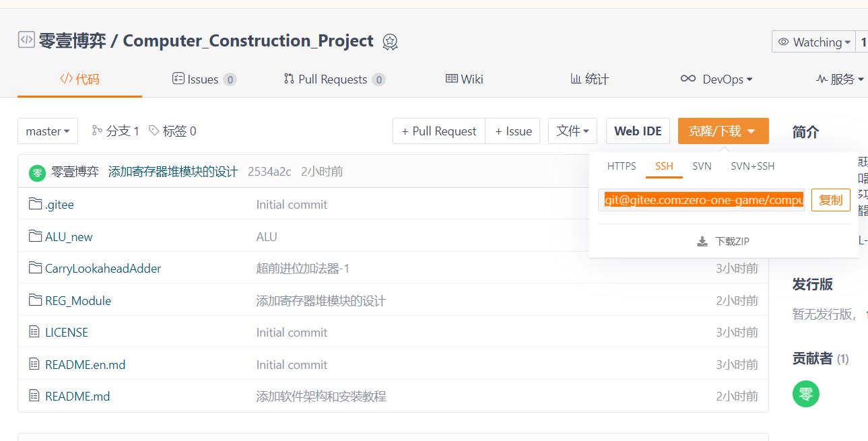Toggle the 克隆/下载 dropdown button
The image size is (868, 441).
point(723,131)
